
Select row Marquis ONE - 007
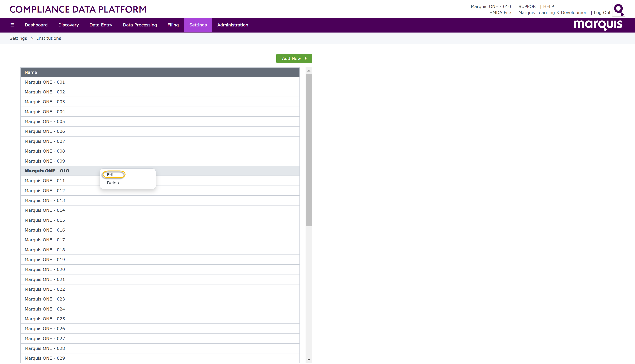(160, 141)
